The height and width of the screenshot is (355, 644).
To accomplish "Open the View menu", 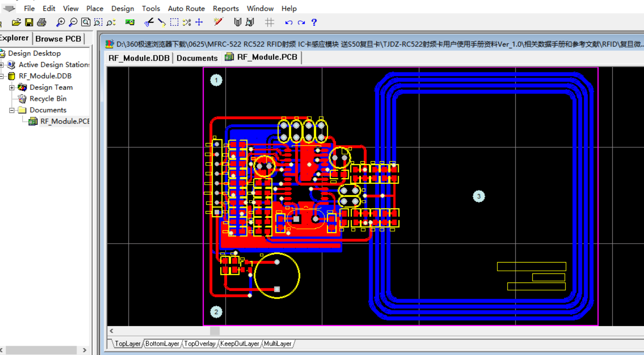I will point(71,8).
